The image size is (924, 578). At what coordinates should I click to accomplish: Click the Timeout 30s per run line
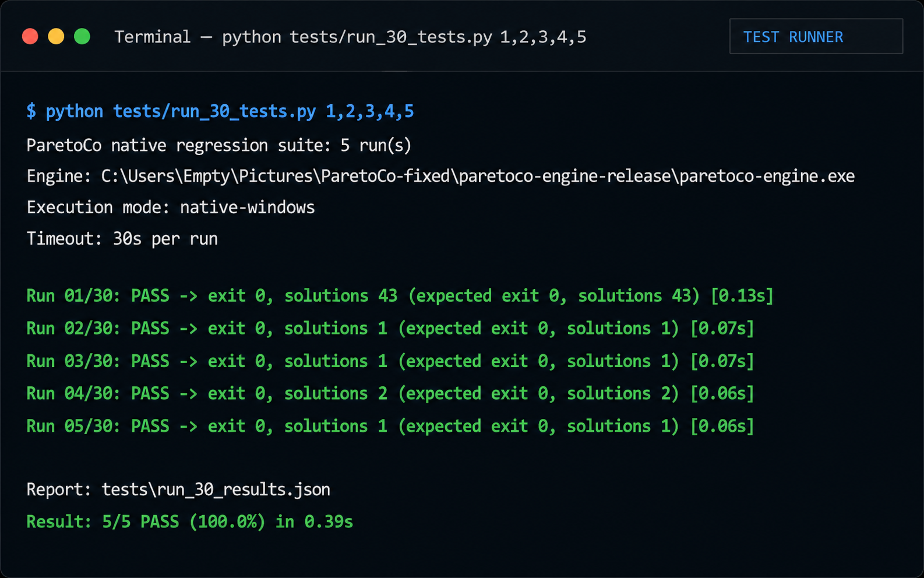(122, 239)
